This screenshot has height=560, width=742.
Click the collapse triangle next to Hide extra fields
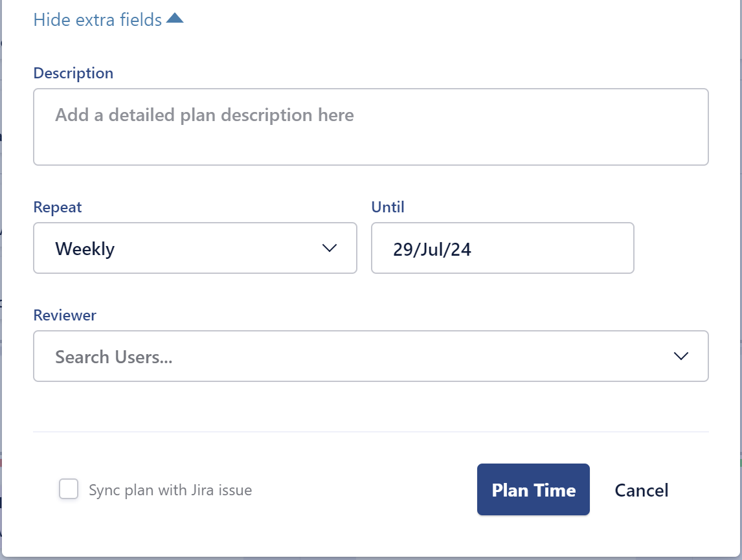[x=175, y=19]
